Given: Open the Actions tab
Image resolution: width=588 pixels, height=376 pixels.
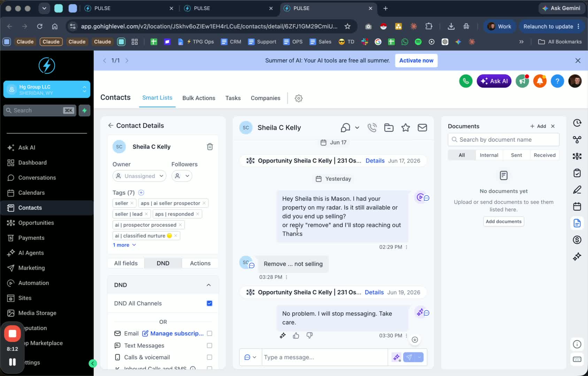Looking at the screenshot, I should click(x=200, y=264).
